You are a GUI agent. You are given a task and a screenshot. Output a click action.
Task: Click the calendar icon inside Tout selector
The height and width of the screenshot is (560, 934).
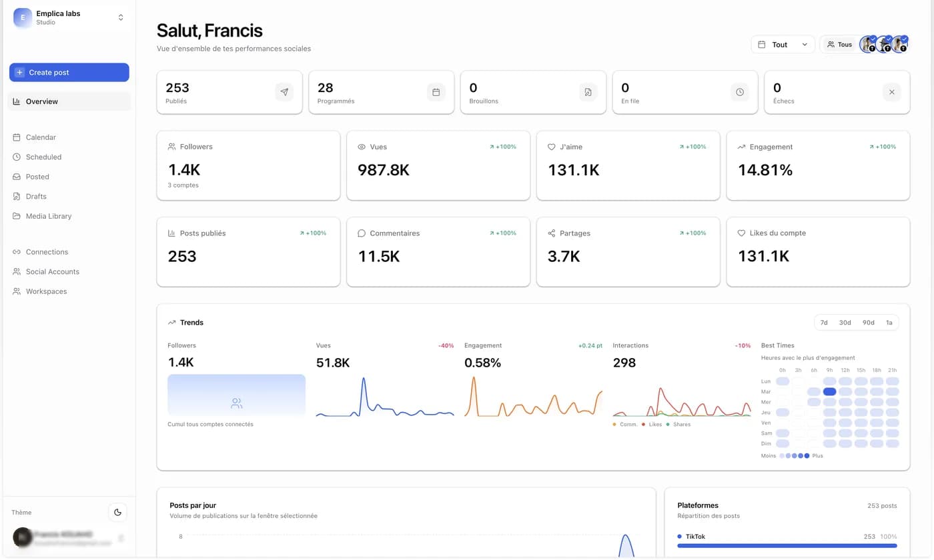click(x=762, y=45)
